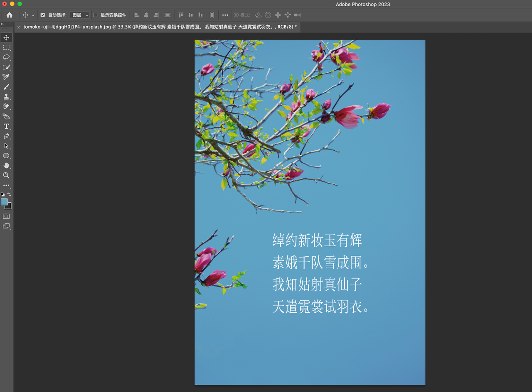The image size is (532, 392).
Task: Click Adobe Photoshop 2023 in the menu bar
Action: pos(362,4)
